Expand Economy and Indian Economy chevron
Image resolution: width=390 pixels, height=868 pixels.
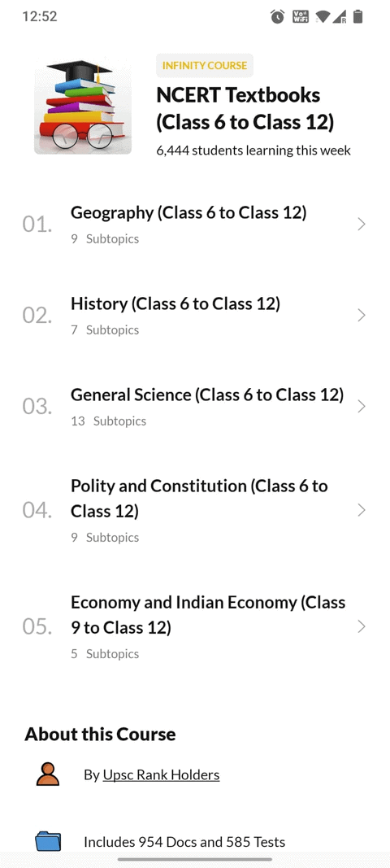(x=362, y=626)
